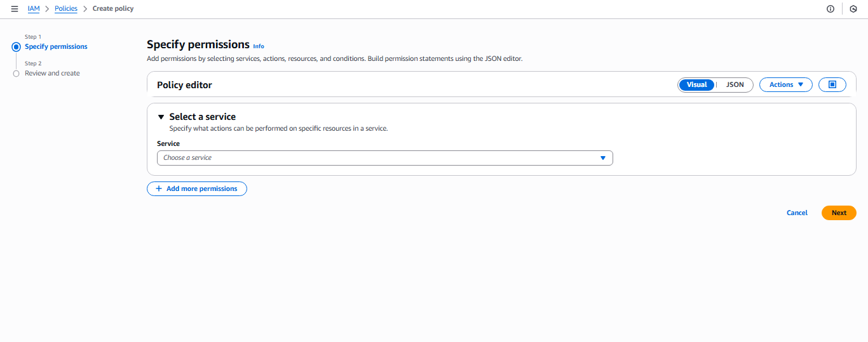Select Specify permissions step in sidebar
868x342 pixels.
click(56, 47)
